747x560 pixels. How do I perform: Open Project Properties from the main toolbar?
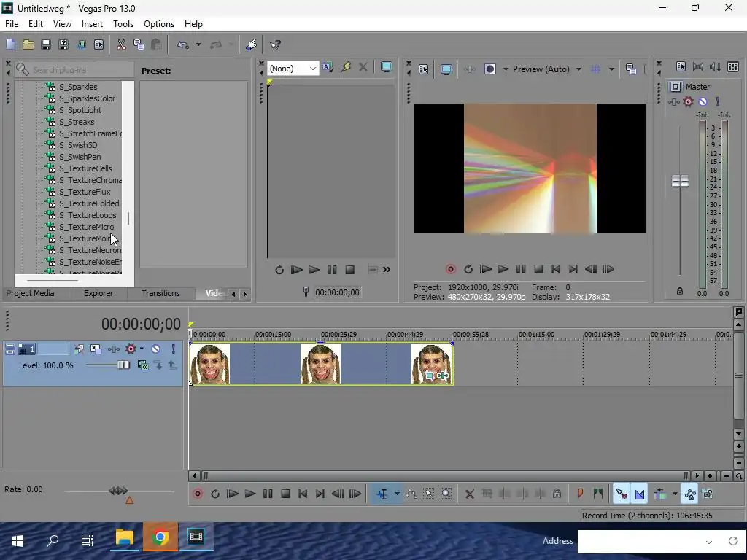coord(98,44)
